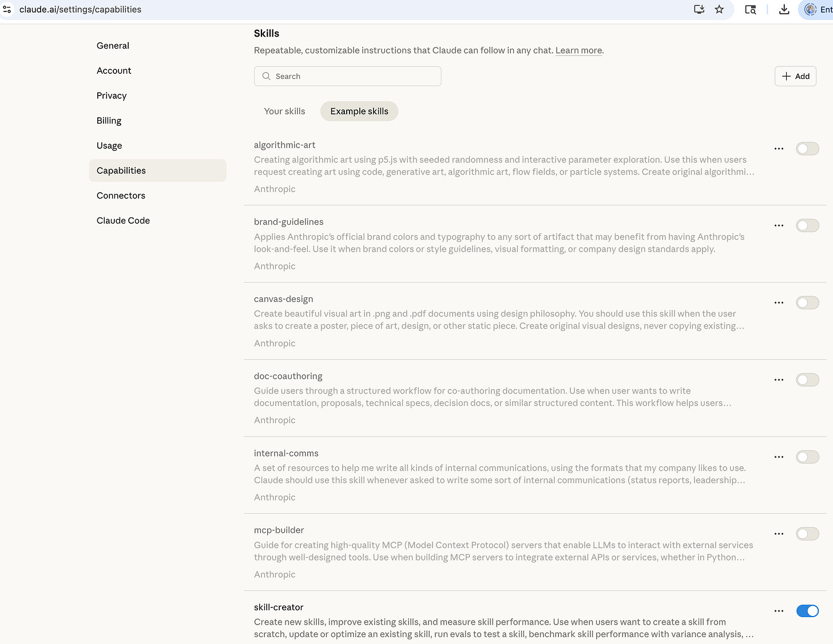
Task: Open the browser side panel search icon
Action: [751, 9]
